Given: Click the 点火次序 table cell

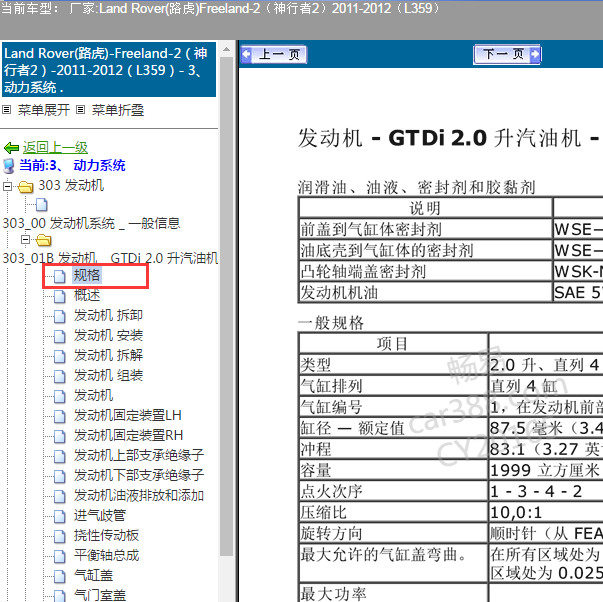Looking at the screenshot, I should pyautogui.click(x=393, y=491).
